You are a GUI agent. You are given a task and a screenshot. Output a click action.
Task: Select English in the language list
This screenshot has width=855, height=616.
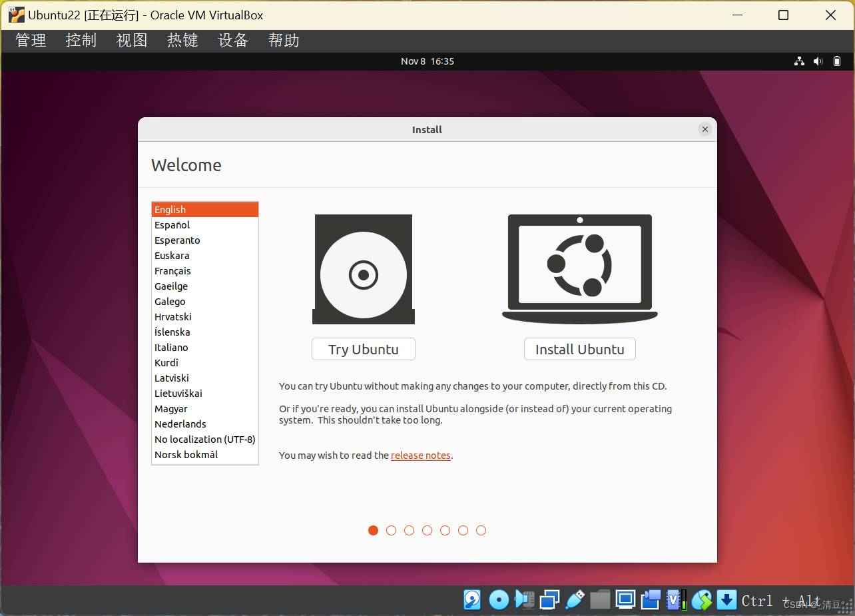click(x=205, y=210)
